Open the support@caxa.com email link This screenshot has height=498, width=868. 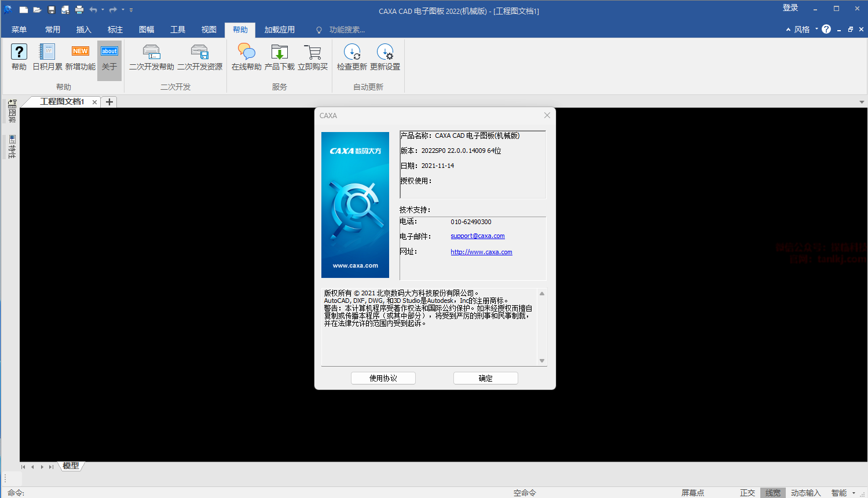477,236
